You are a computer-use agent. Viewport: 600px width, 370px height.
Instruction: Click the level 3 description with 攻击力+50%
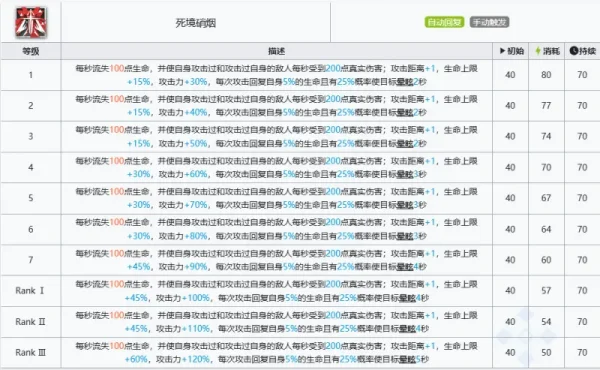pos(276,137)
